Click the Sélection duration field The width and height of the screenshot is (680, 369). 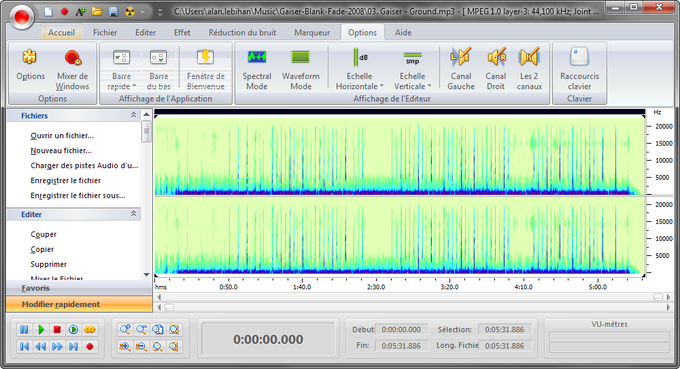(x=505, y=330)
